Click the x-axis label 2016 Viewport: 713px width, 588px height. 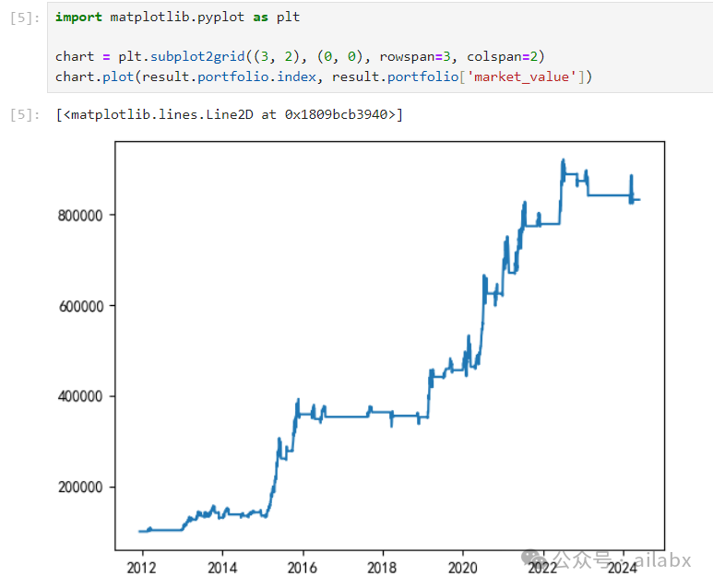pos(303,568)
